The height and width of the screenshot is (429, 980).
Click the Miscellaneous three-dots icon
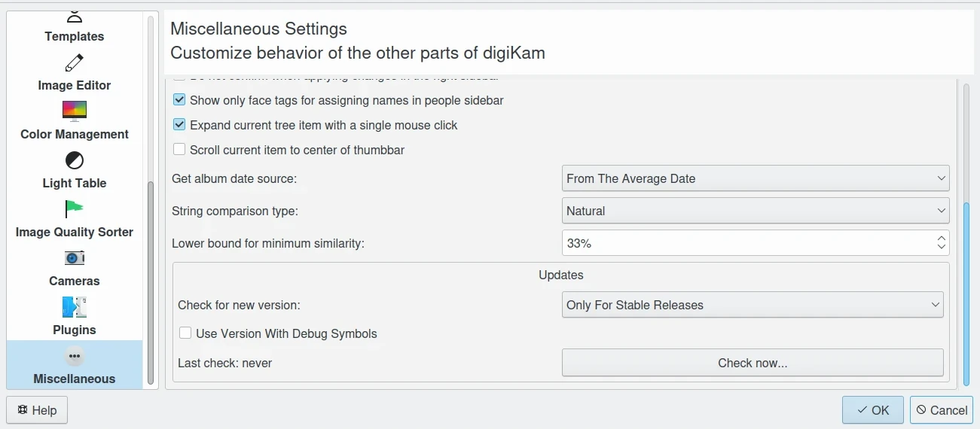click(75, 356)
